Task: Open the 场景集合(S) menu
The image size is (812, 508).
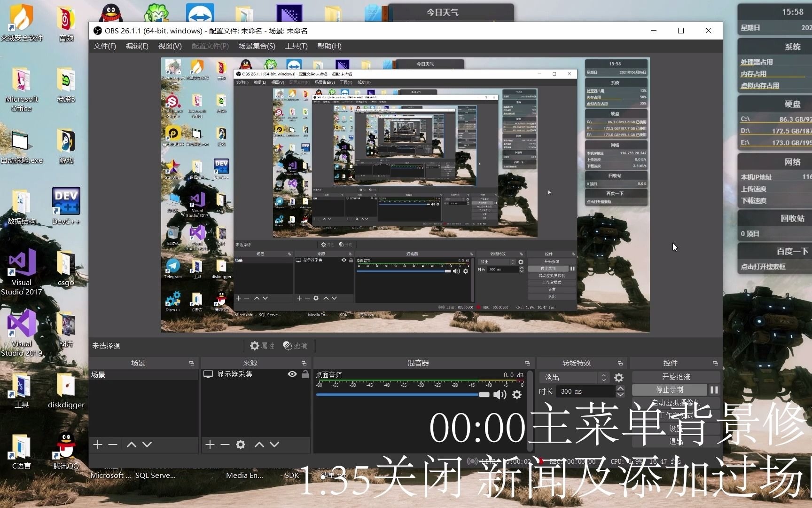Action: [x=257, y=46]
